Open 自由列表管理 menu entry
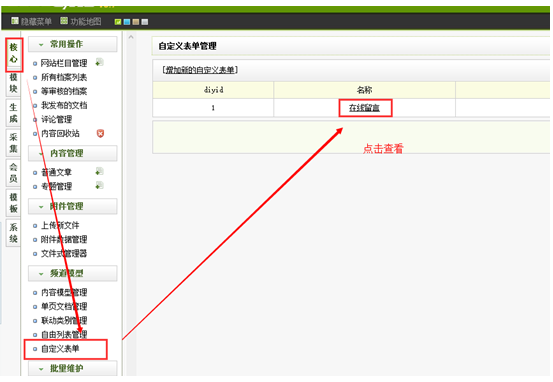The width and height of the screenshot is (553, 382). (x=64, y=334)
